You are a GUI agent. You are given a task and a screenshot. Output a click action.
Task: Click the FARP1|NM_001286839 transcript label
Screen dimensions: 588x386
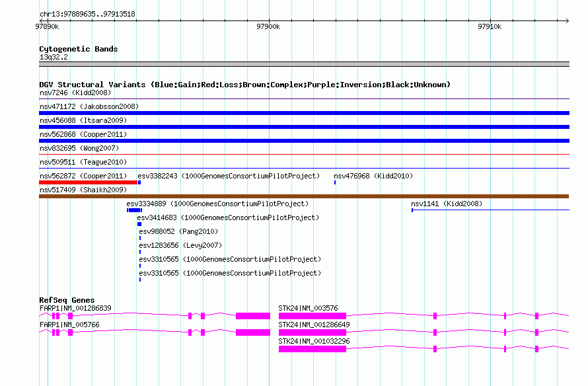pyautogui.click(x=75, y=308)
